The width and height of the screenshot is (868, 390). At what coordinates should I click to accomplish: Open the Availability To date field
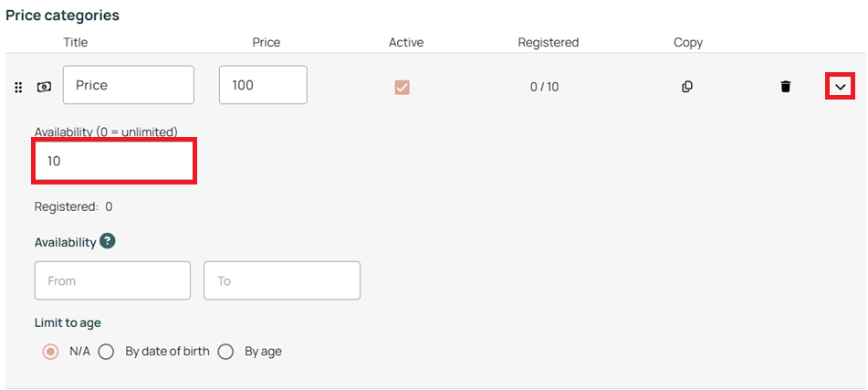[282, 280]
